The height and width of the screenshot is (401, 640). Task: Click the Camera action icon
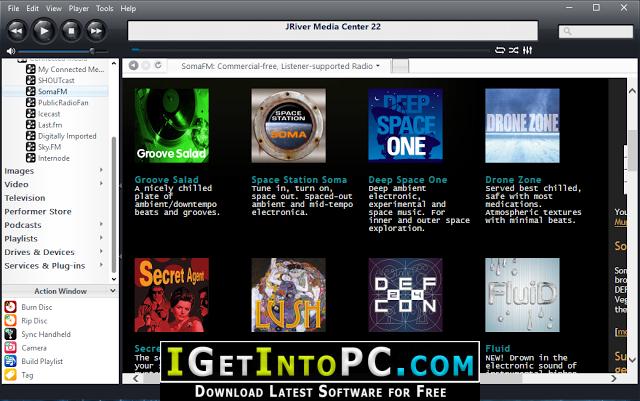tap(11, 348)
